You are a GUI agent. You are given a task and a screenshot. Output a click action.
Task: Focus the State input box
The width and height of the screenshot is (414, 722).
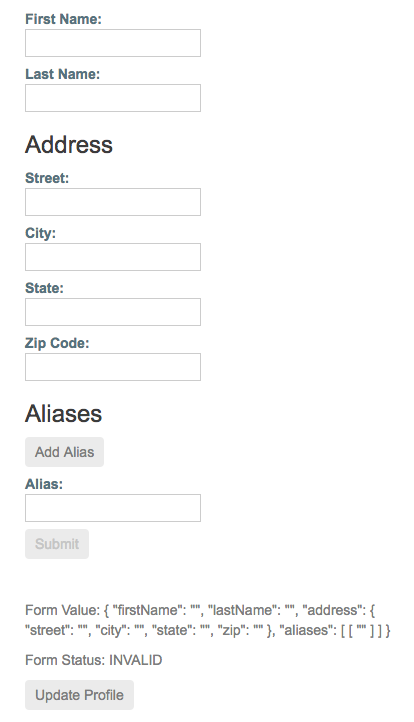click(113, 312)
